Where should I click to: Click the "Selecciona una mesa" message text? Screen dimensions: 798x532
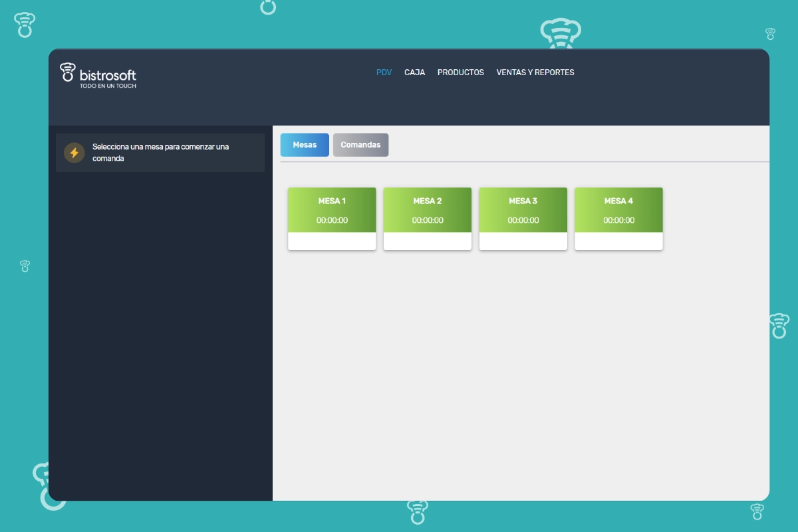pyautogui.click(x=160, y=152)
